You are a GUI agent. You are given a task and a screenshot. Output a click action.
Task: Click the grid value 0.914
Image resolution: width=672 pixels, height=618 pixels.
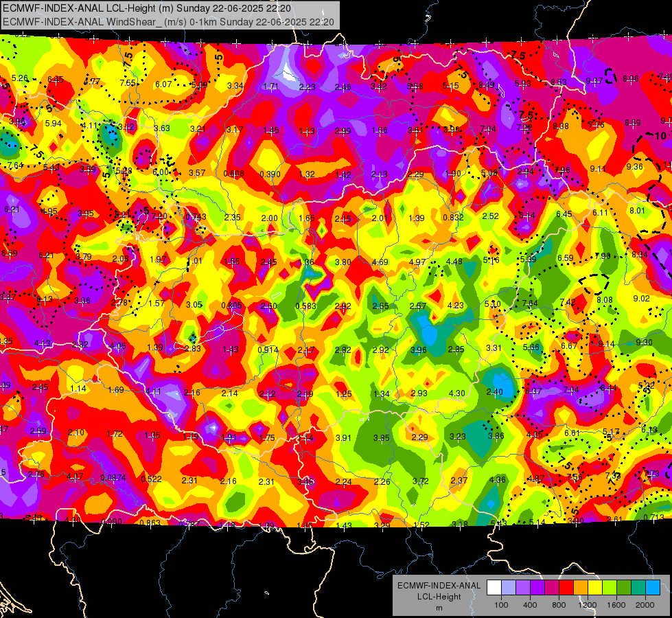coord(268,350)
